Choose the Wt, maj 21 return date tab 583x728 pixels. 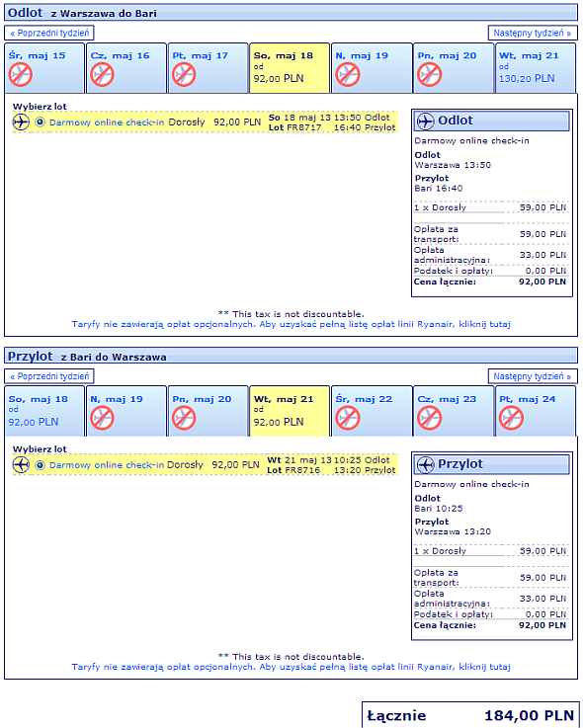coord(290,411)
